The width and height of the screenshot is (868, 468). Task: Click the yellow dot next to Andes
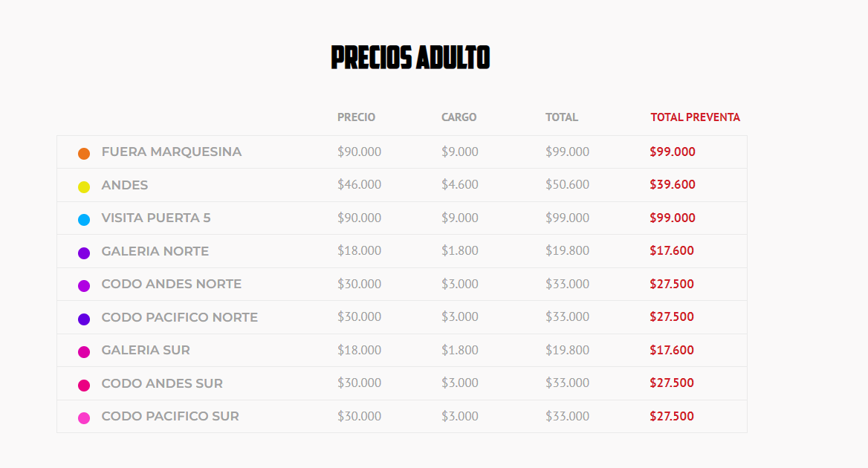pyautogui.click(x=84, y=187)
